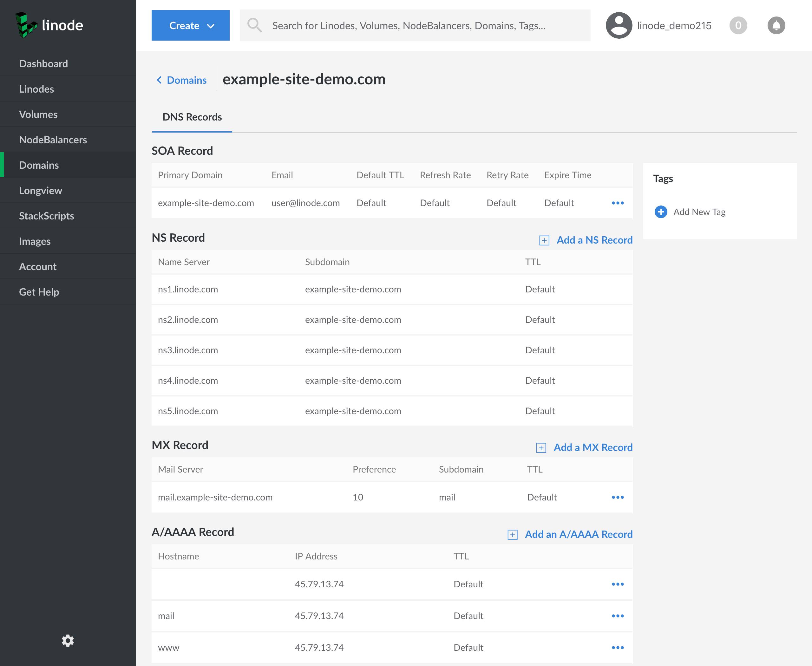Click the back chevron next to Domains breadcrumb
The height and width of the screenshot is (666, 812).
pos(159,80)
